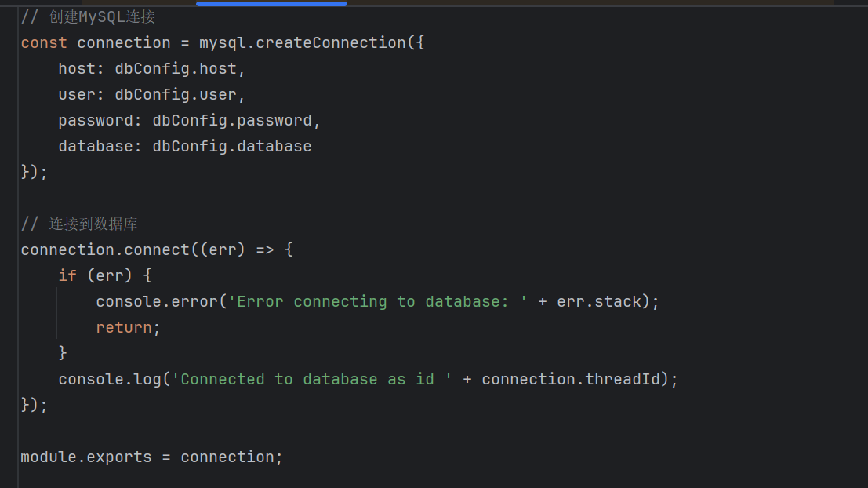
Task: Click the 'Connected to database as id ' string
Action: pyautogui.click(x=312, y=379)
